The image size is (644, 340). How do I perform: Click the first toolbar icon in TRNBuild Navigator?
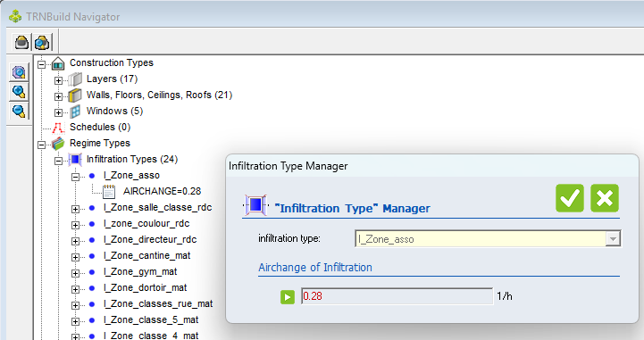(x=21, y=42)
